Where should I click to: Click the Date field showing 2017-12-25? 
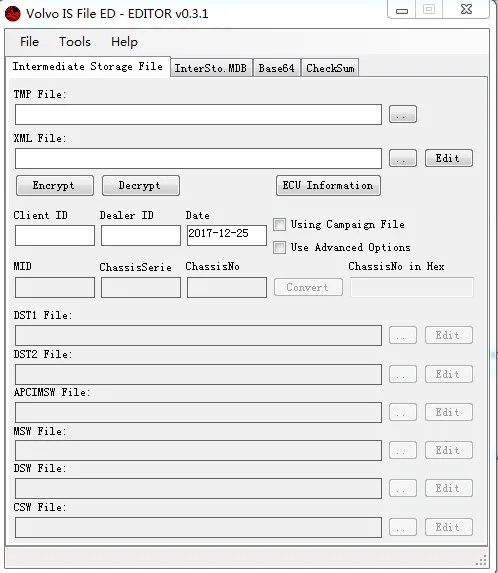click(x=227, y=235)
